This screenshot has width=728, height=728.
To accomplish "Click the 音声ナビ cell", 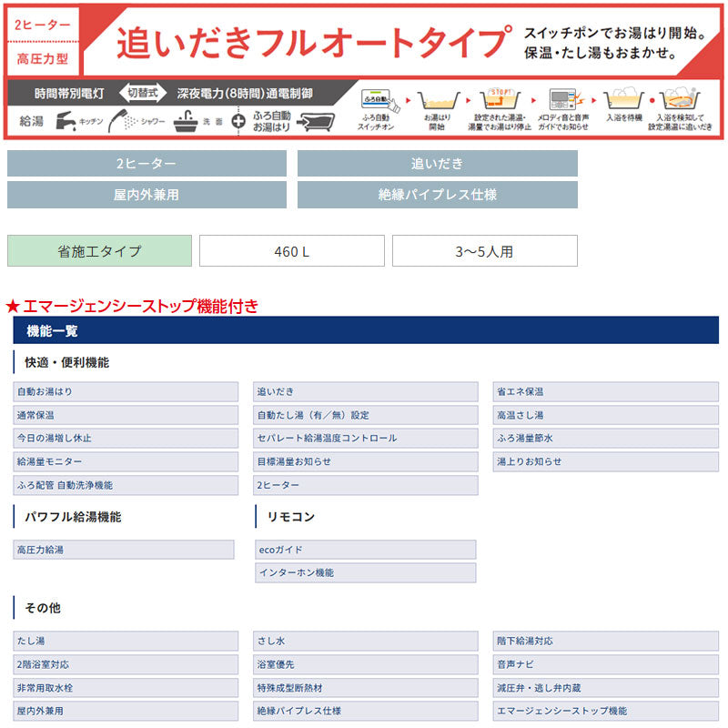I will tap(606, 665).
